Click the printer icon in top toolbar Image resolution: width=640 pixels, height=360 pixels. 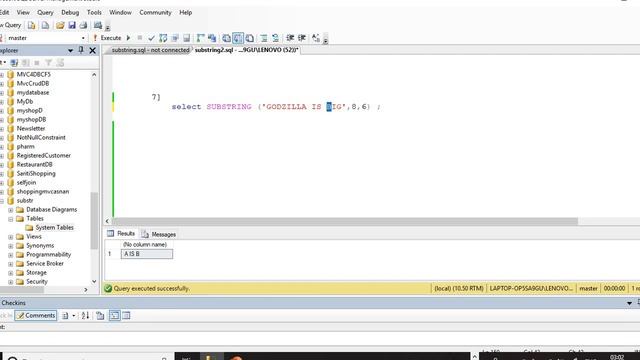click(x=83, y=25)
